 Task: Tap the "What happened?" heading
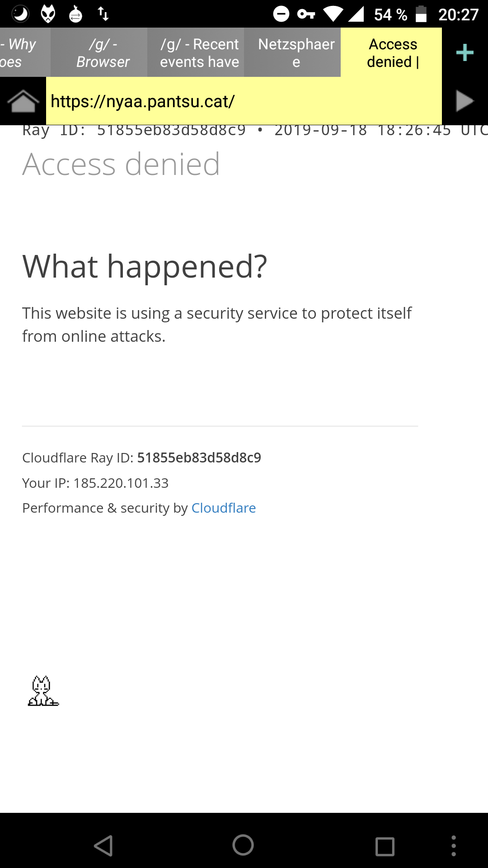145,266
